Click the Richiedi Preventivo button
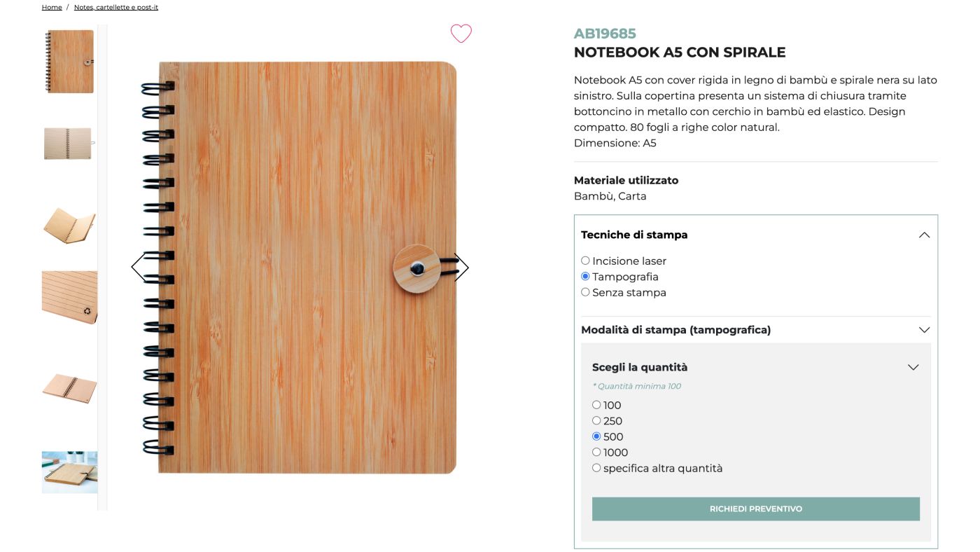The image size is (980, 552). pos(756,509)
